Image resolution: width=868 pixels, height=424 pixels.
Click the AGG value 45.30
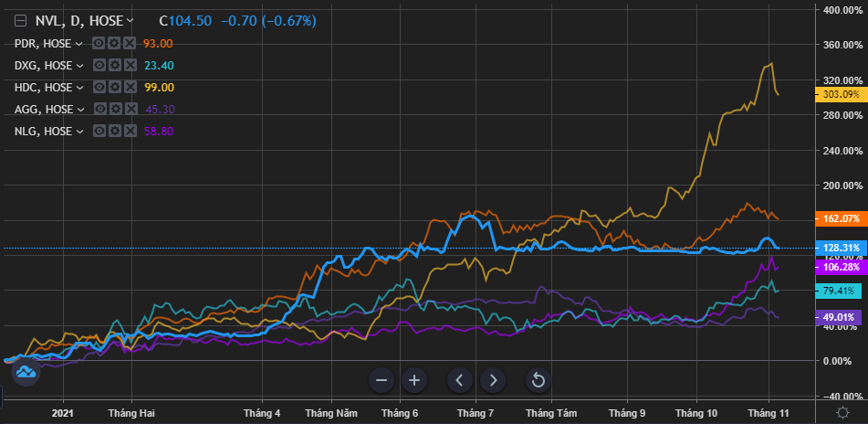click(160, 109)
